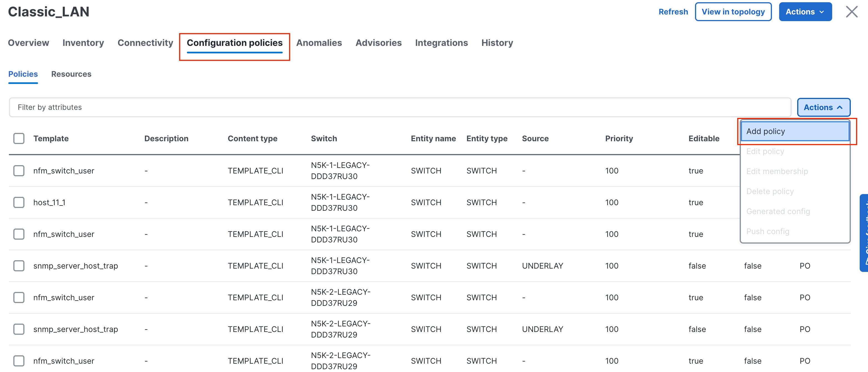Open the Connectivity tab
Viewport: 868px width, 372px height.
(x=145, y=43)
